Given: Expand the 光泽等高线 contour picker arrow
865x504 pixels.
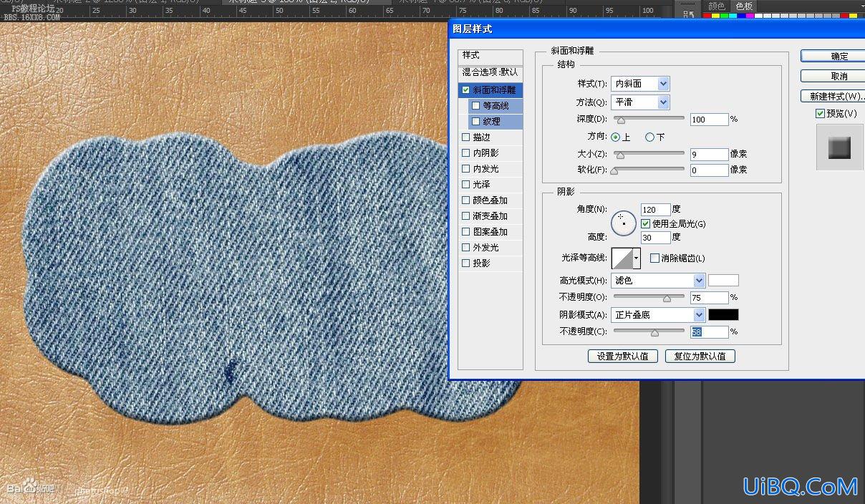Looking at the screenshot, I should point(636,258).
